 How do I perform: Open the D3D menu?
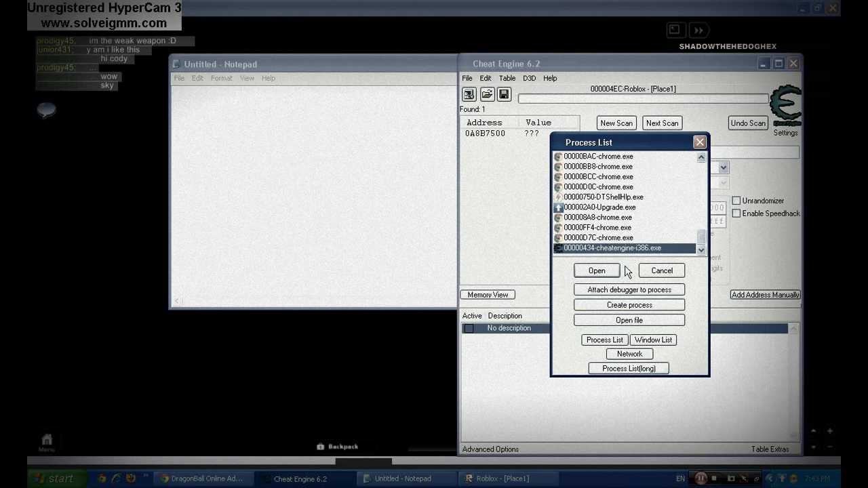pos(530,78)
